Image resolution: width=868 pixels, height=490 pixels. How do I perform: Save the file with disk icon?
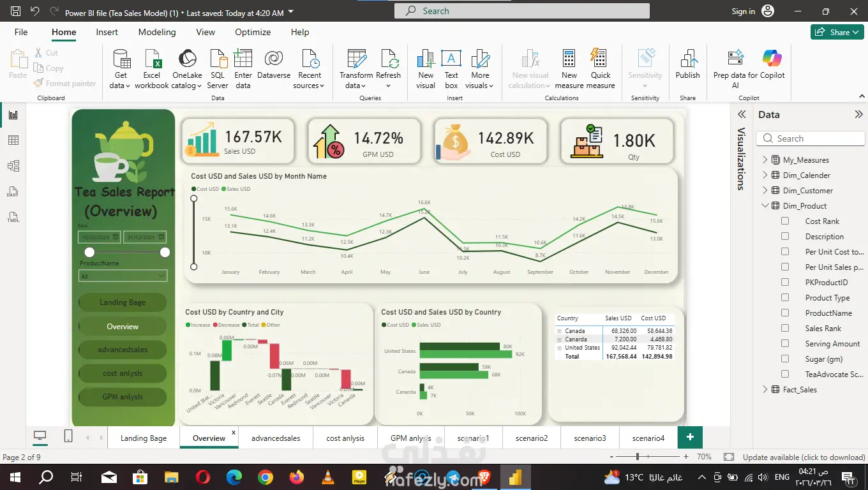pos(16,11)
